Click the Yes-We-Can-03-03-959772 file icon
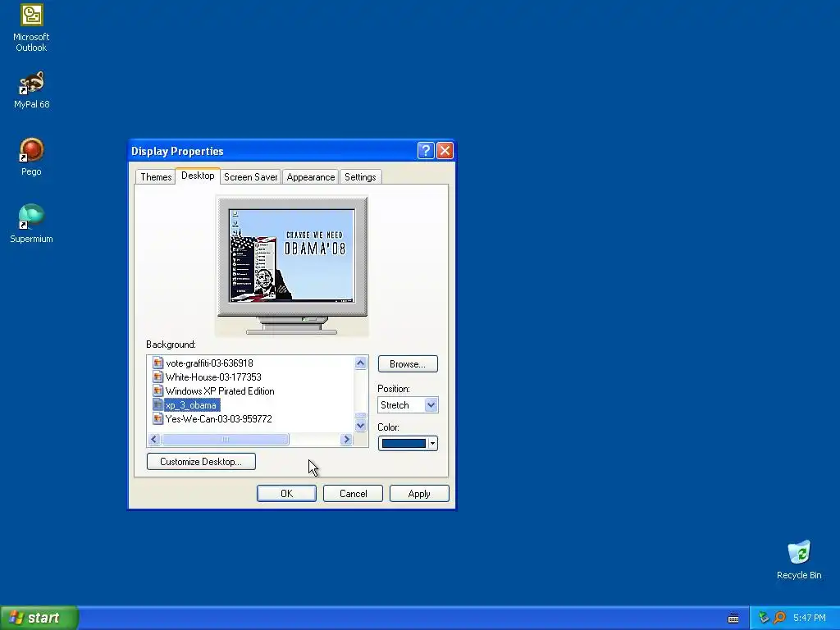 157,419
